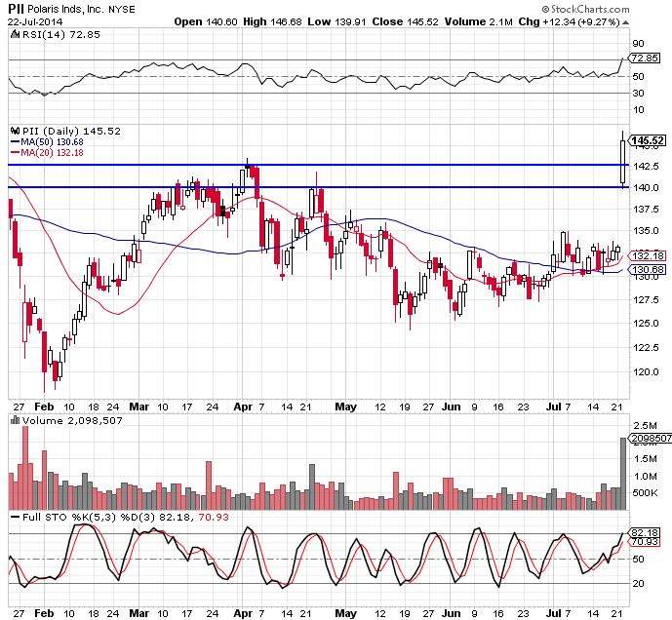Viewport: 672px width, 620px height.
Task: Click the Feb label on bottom date axis
Action: point(44,613)
